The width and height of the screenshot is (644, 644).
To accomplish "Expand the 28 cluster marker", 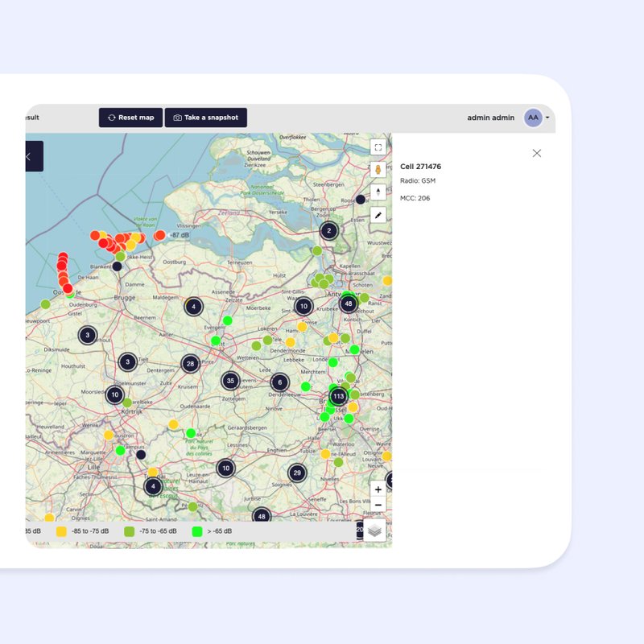I will 190,364.
